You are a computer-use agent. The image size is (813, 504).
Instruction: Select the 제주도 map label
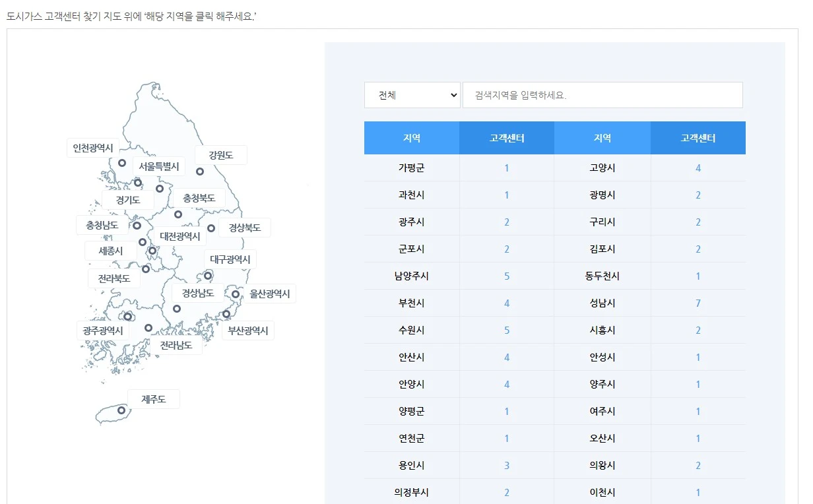[x=154, y=399]
